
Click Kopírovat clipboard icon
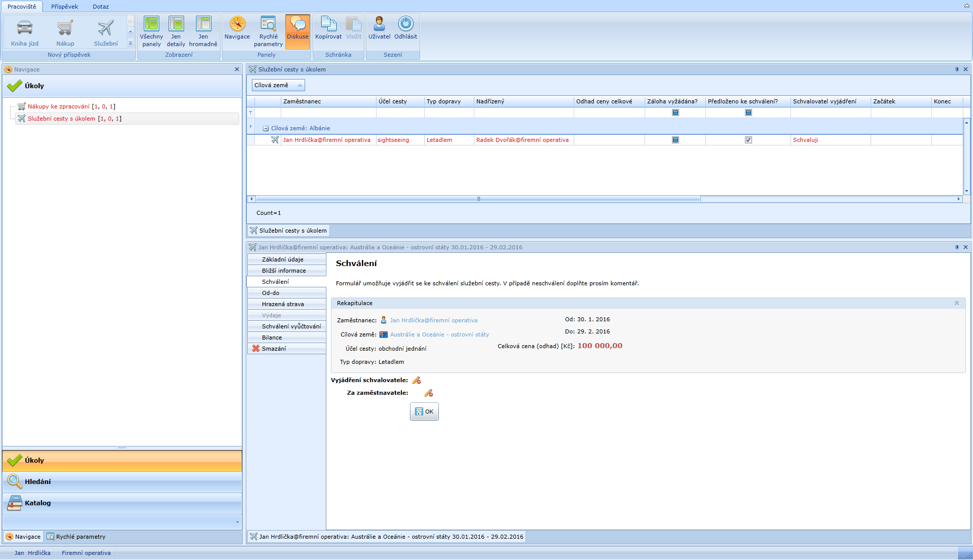(328, 24)
